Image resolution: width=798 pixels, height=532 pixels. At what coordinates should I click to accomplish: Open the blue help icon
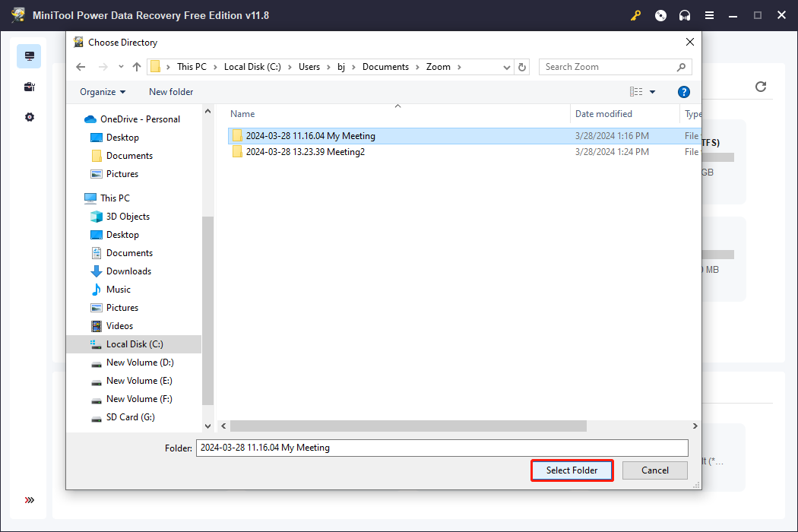(683, 92)
